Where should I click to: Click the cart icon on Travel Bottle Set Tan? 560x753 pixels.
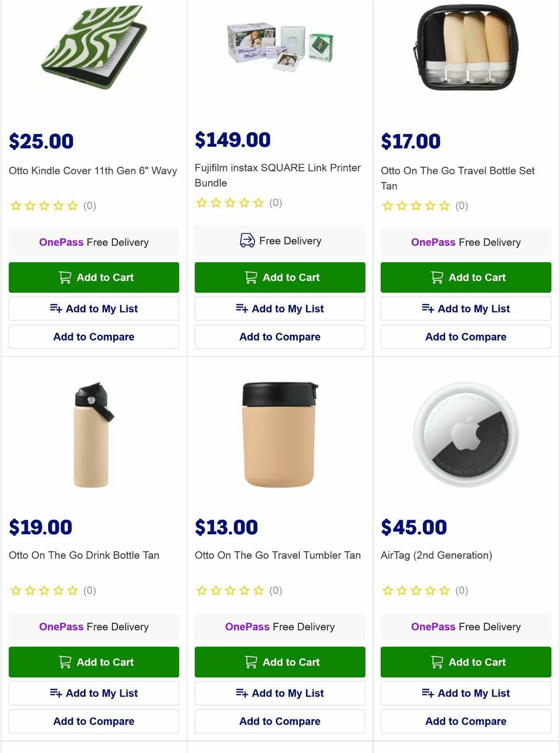pyautogui.click(x=437, y=277)
